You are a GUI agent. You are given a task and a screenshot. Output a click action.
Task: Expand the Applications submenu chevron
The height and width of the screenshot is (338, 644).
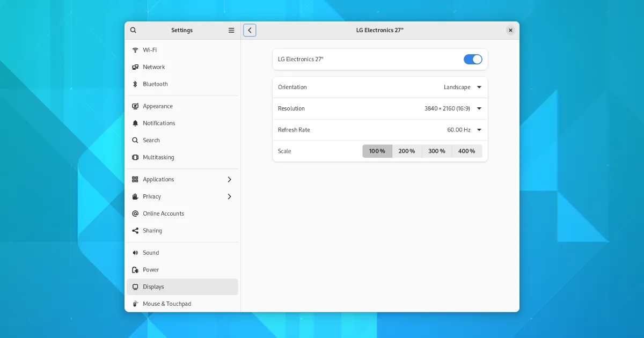coord(230,180)
